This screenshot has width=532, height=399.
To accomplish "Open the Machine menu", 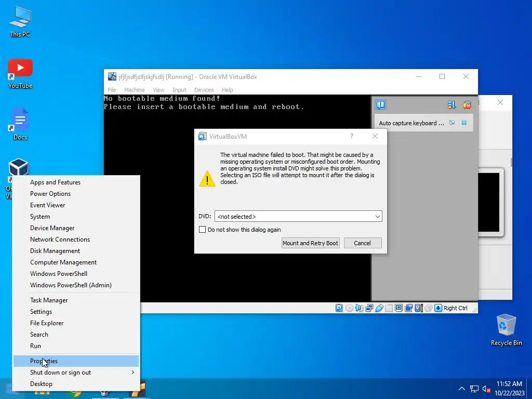I will coord(135,90).
